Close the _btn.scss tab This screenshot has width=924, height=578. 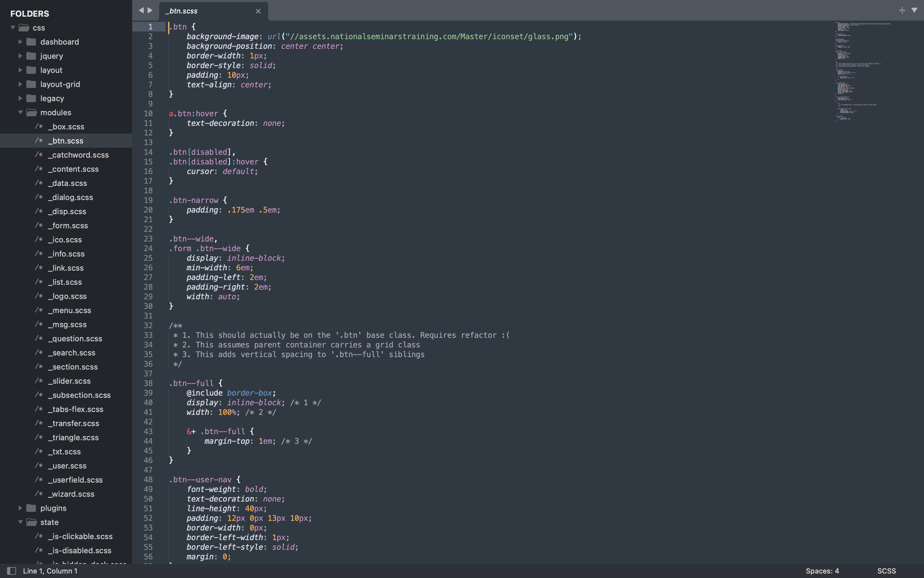(258, 11)
